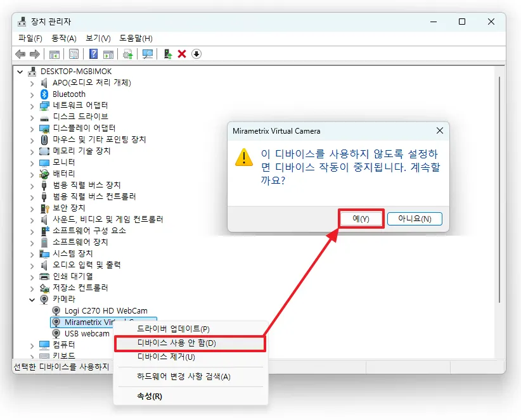Click the update driver toolbar icon with green arrow
Screen dimensions: 521x420
pos(168,54)
